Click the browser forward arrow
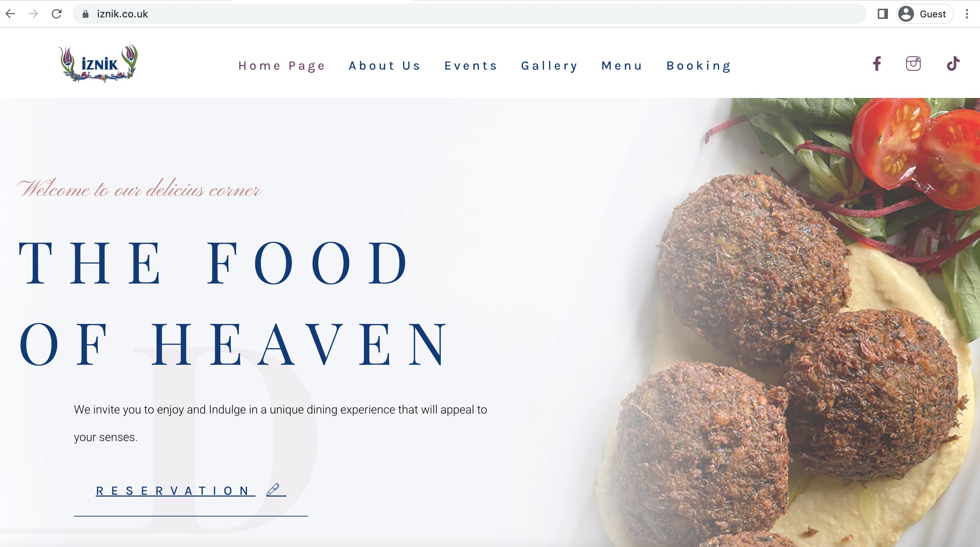The width and height of the screenshot is (980, 547). tap(33, 14)
